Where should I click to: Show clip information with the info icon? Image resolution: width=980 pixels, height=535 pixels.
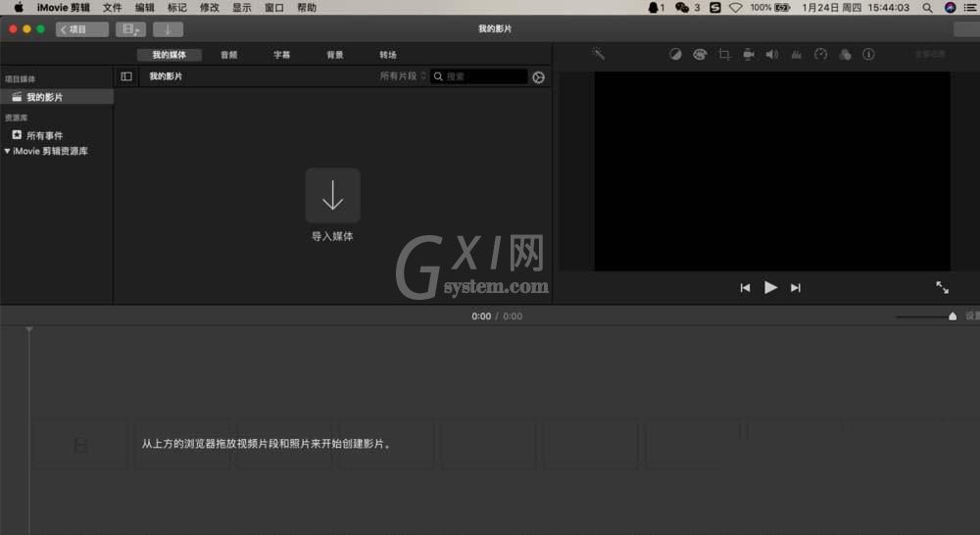coord(868,54)
